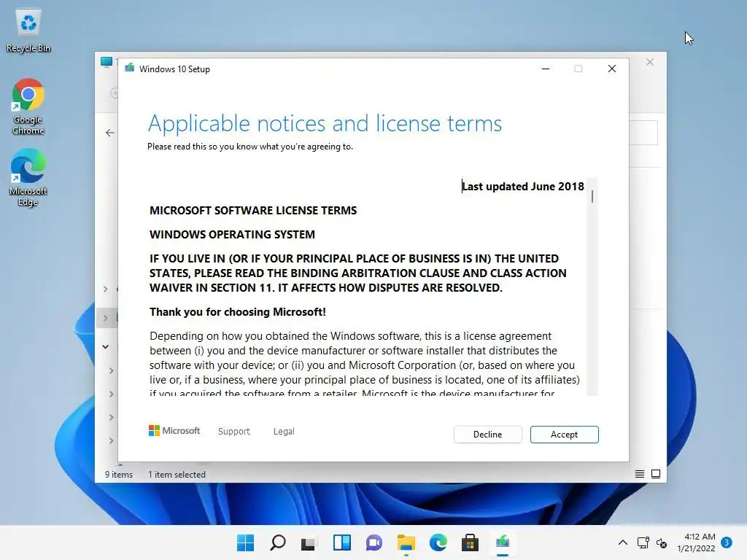Open Microsoft Store from taskbar
Viewport: 747px width, 560px height.
[x=470, y=542]
